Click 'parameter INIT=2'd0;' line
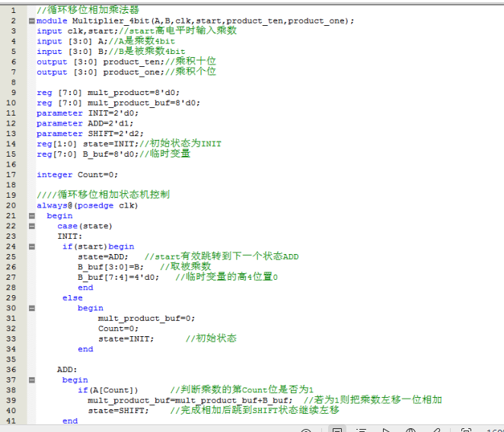The image size is (504, 432). coord(88,113)
